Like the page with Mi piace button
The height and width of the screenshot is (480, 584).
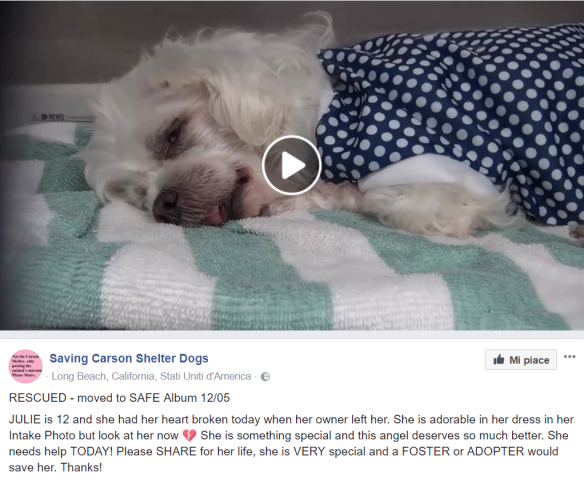pyautogui.click(x=521, y=360)
